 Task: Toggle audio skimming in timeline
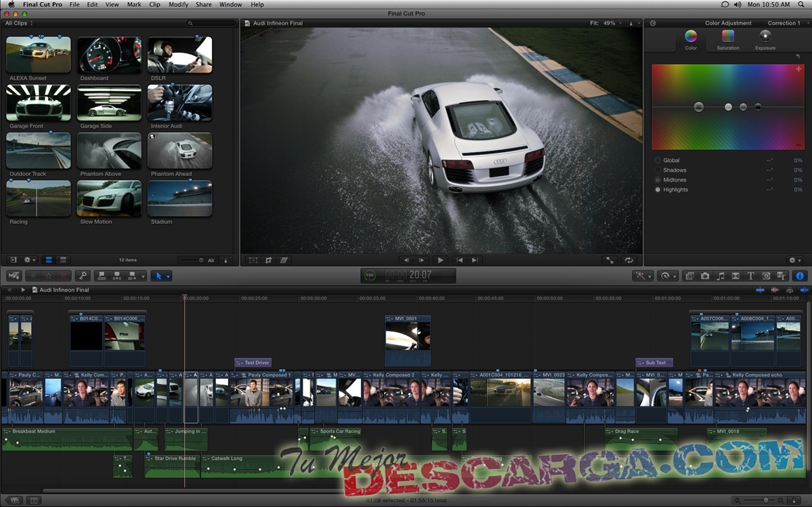(775, 290)
